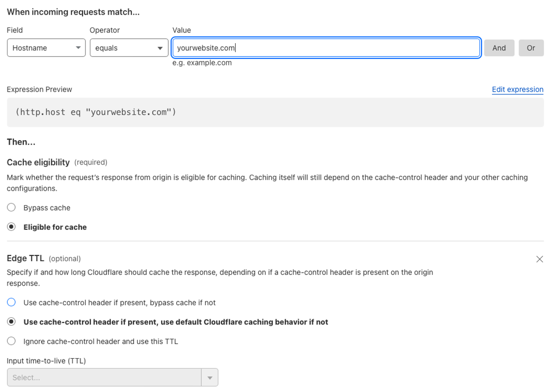Open the TTL Select dropdown arrow button
Screen dimensions: 552x392
[209, 377]
